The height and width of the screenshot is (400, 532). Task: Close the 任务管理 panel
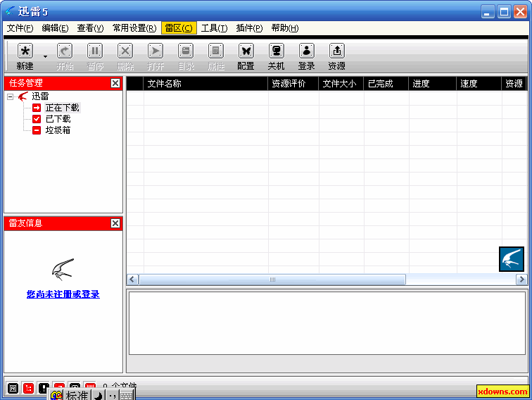click(115, 83)
